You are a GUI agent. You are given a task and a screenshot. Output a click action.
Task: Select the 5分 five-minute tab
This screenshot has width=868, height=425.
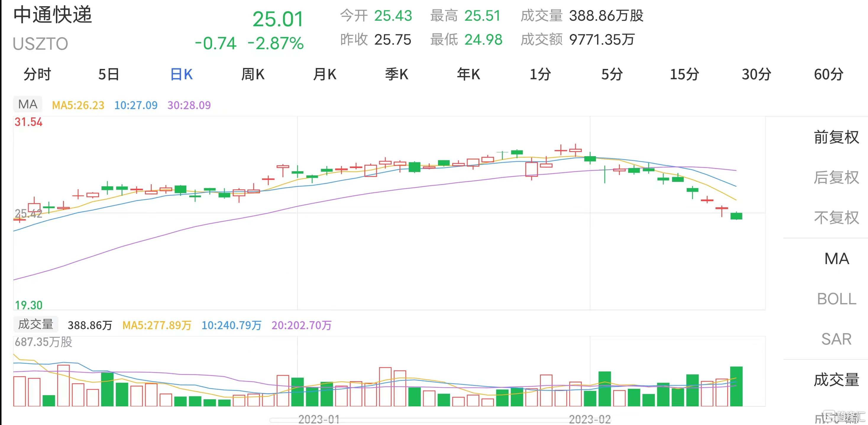click(612, 74)
